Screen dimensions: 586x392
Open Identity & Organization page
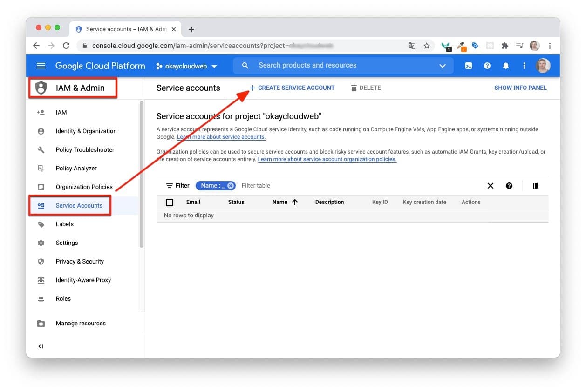tap(82, 131)
